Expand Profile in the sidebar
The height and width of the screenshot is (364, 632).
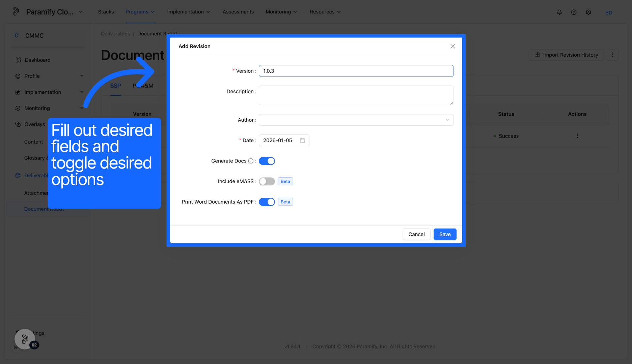tap(82, 76)
